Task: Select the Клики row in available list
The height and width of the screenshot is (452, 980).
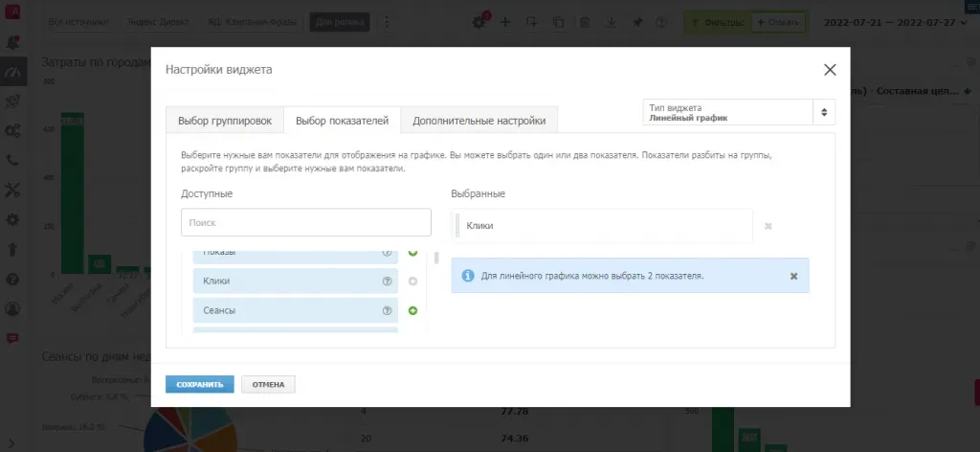Action: coord(296,282)
